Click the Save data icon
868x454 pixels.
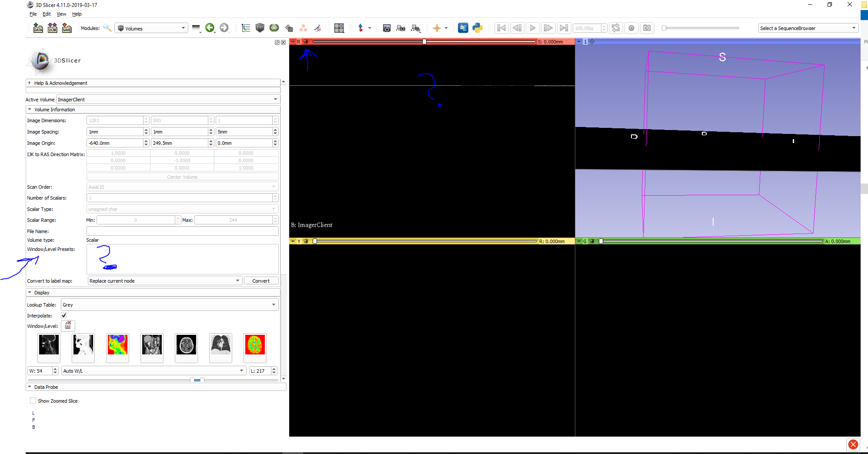click(x=67, y=27)
